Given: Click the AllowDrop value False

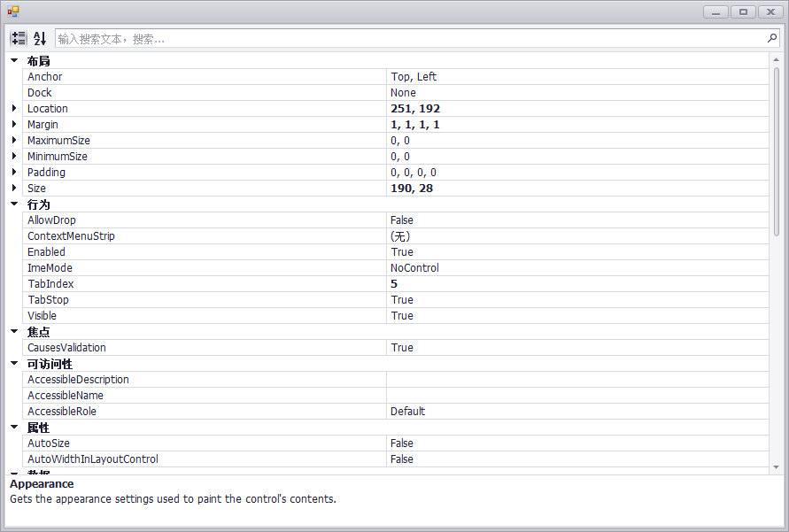Looking at the screenshot, I should coord(577,220).
